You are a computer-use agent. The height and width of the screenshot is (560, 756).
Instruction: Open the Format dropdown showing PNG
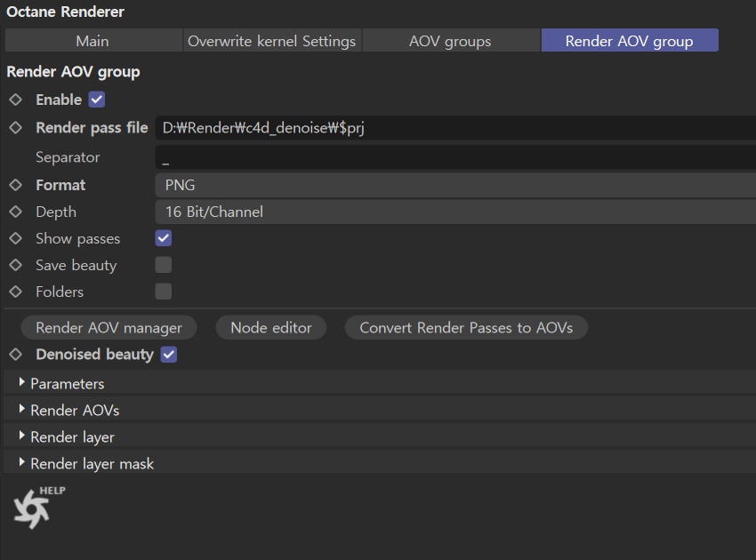(455, 185)
